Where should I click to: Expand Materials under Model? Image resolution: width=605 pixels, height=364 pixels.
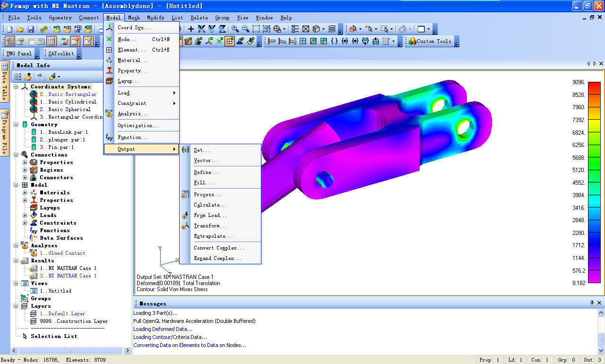pos(25,192)
